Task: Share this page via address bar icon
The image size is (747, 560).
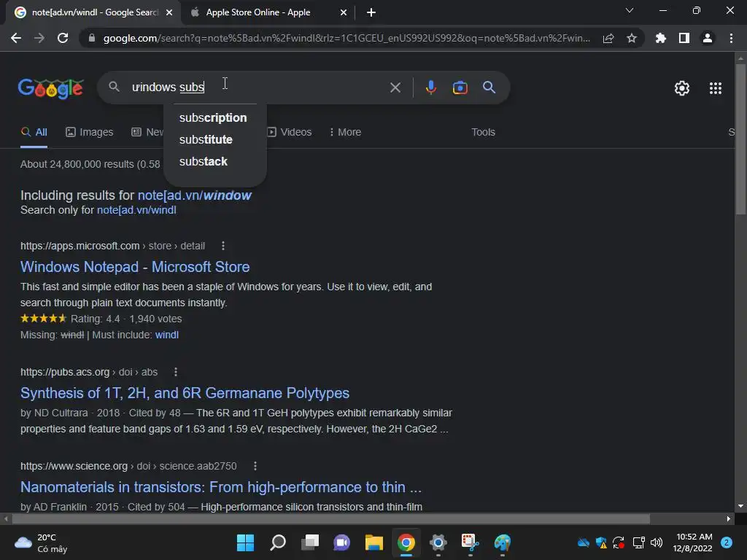Action: tap(608, 38)
